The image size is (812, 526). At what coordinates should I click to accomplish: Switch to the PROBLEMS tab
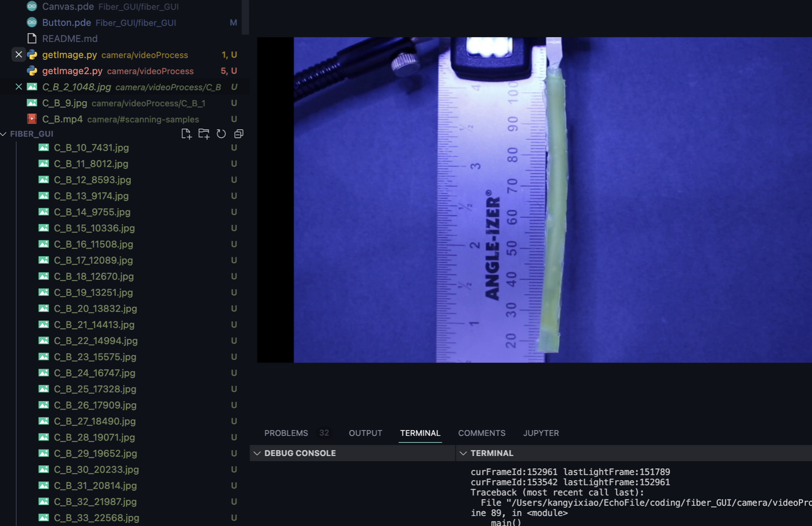[x=286, y=433]
